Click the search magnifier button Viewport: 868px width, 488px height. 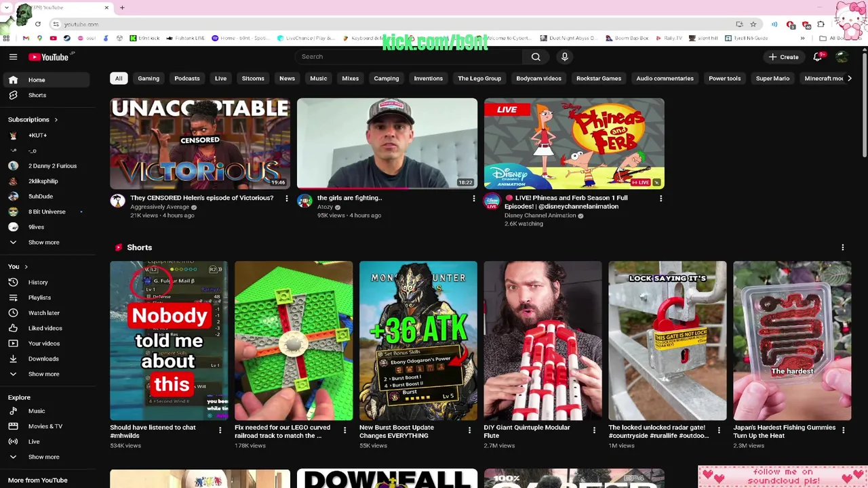point(536,57)
